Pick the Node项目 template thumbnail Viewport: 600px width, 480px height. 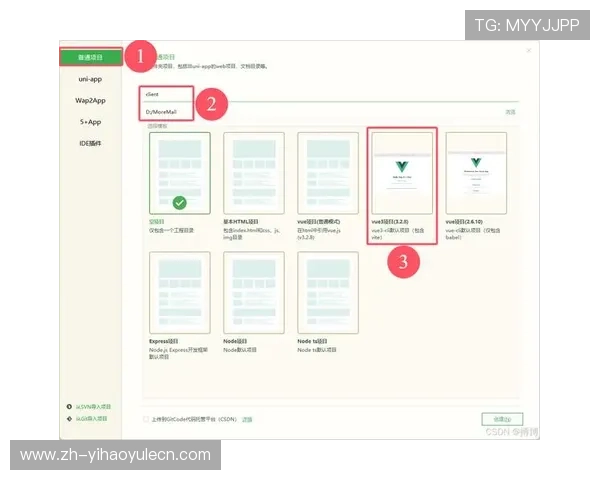coord(254,290)
